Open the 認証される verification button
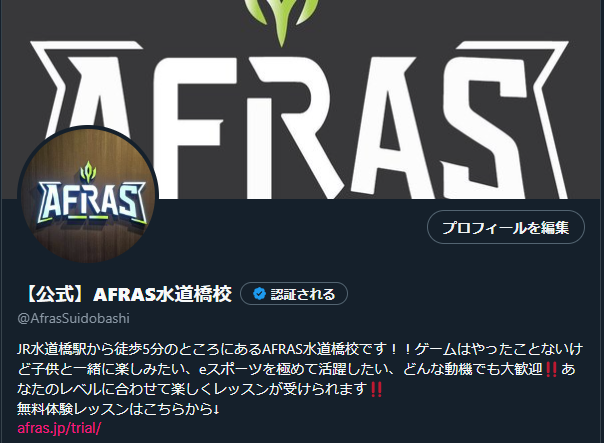Screen dimensions: 604x443 [x=294, y=294]
